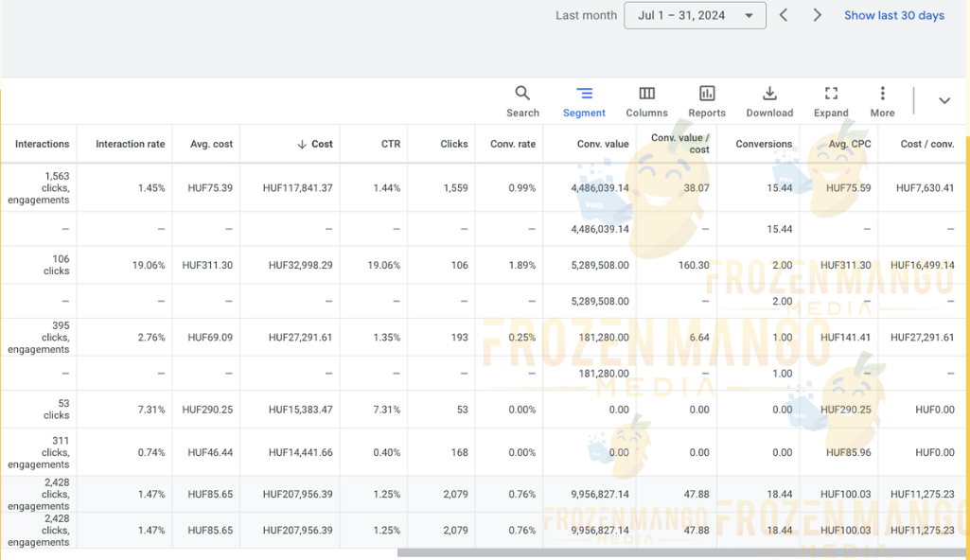Open the More options menu
The image size is (970, 560).
coord(882,94)
